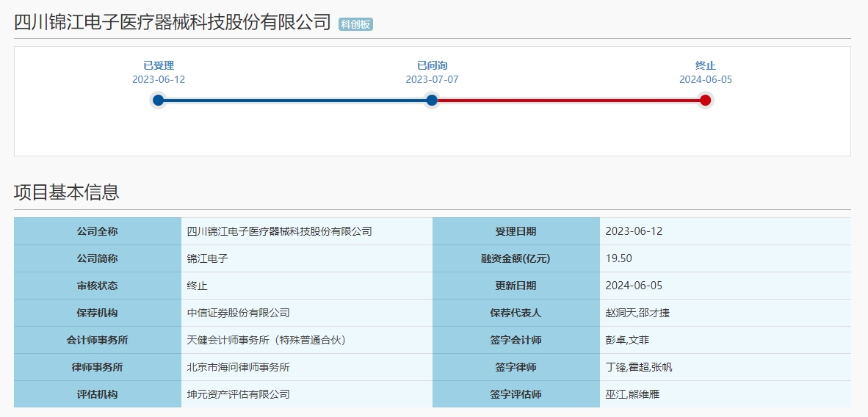Click the 终止 stage label in timeline
The height and width of the screenshot is (417, 868).
click(x=706, y=66)
